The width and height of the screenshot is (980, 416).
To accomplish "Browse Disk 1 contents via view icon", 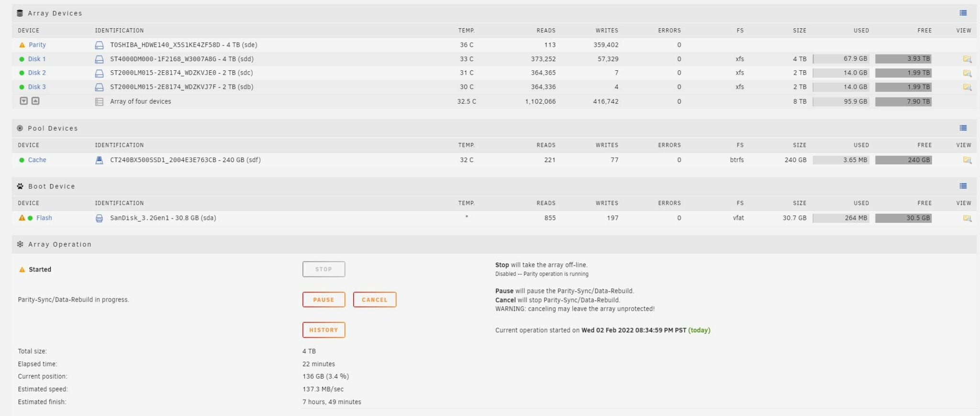I will [x=967, y=59].
